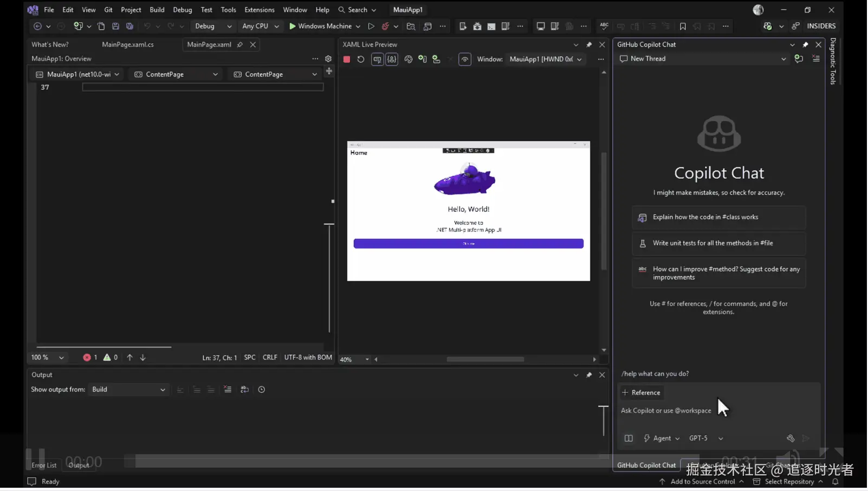This screenshot has width=868, height=491.
Task: Toggle pin on GitHub Copilot Chat panel
Action: point(805,44)
